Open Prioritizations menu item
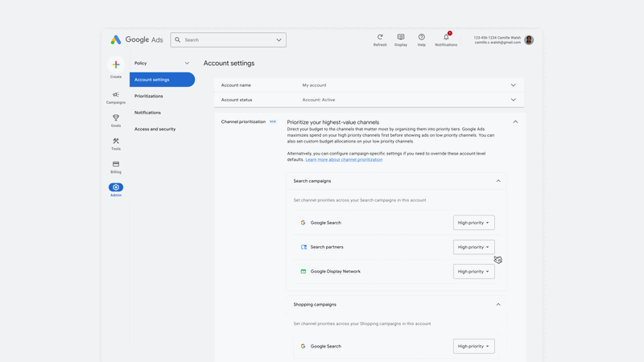Image resolution: width=644 pixels, height=362 pixels. click(149, 96)
